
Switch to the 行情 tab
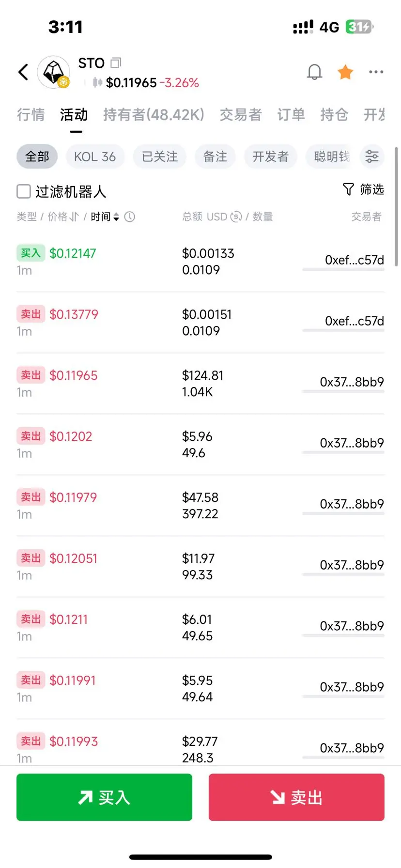pyautogui.click(x=31, y=115)
